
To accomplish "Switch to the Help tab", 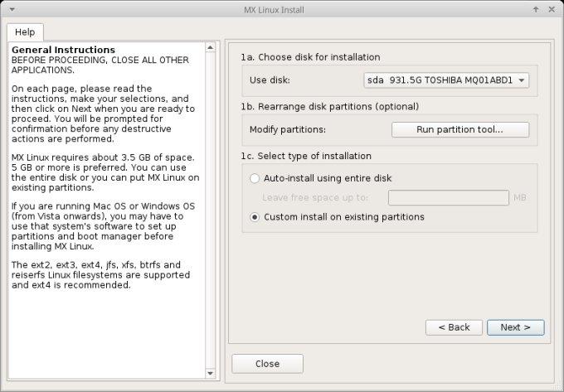I will point(25,32).
